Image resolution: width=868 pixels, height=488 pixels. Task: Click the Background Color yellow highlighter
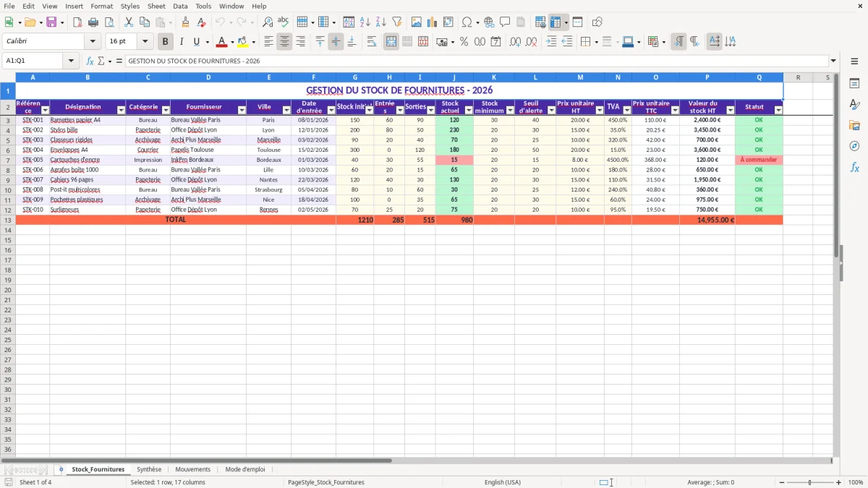(x=243, y=42)
